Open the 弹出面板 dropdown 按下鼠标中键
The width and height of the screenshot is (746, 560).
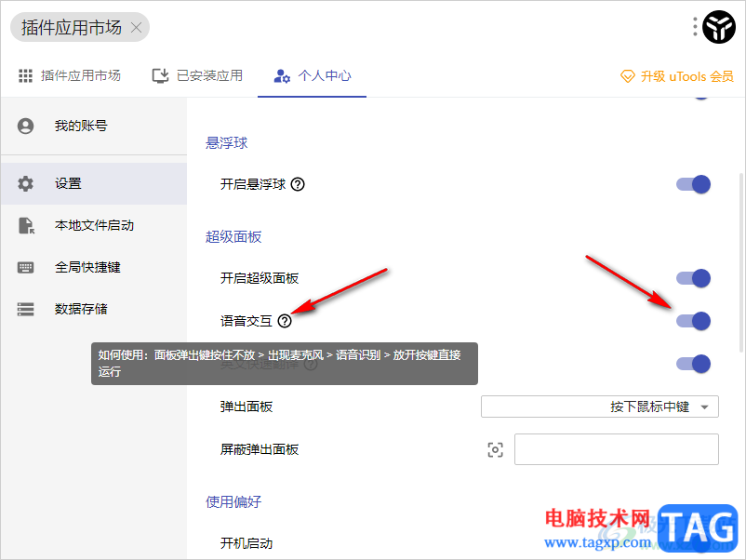tap(599, 407)
